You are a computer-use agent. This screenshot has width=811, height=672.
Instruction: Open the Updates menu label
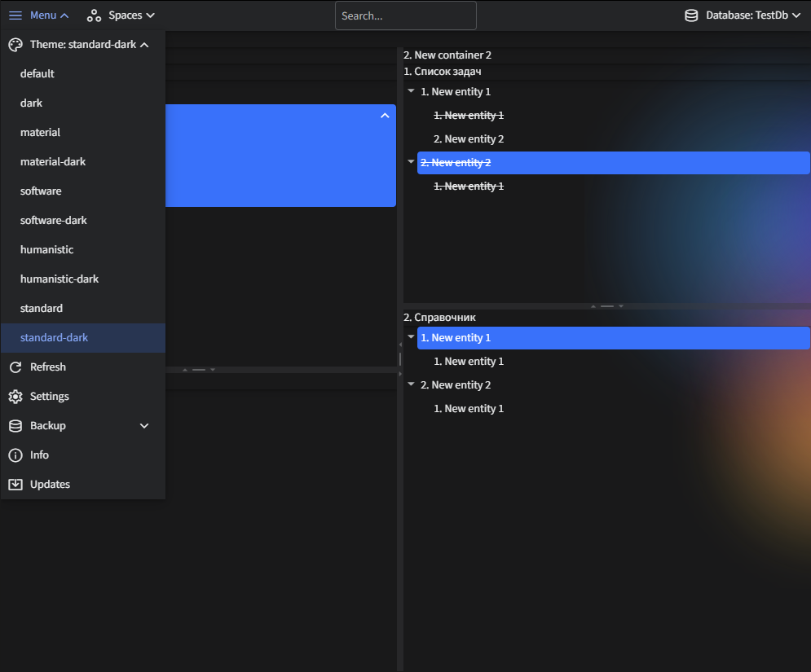[x=51, y=485]
